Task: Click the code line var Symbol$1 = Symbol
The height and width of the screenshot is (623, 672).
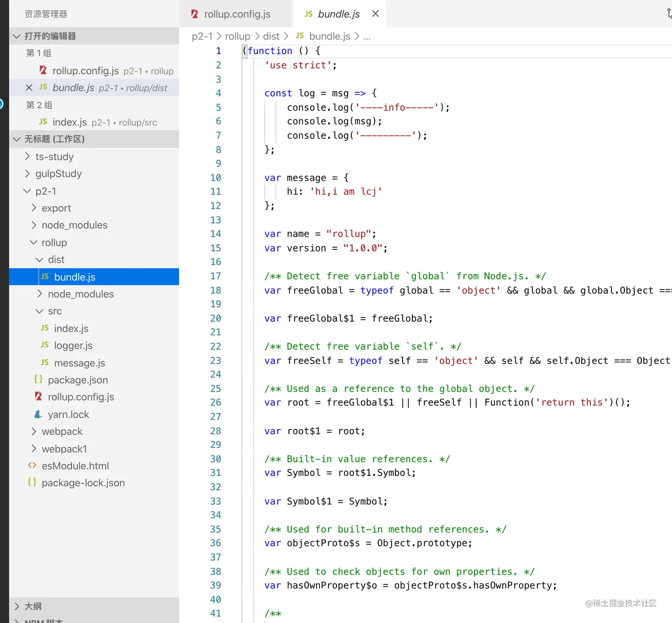Action: point(326,501)
